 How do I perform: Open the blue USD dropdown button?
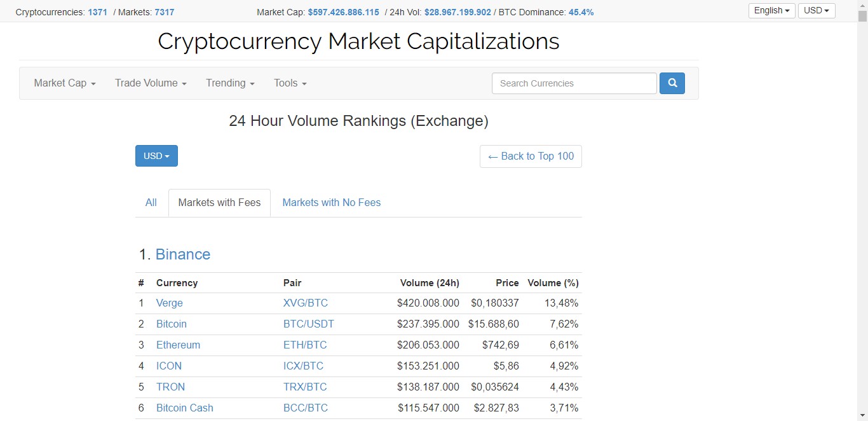point(156,156)
